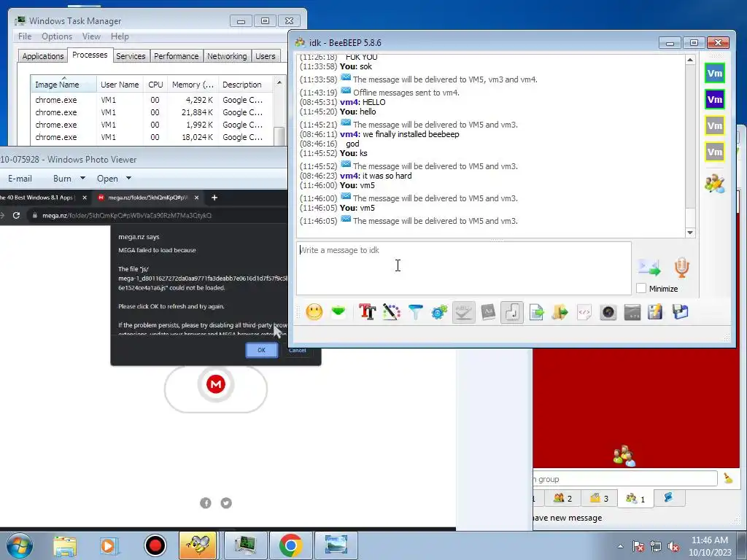Switch to the Performance tab
This screenshot has width=747, height=560.
point(176,56)
